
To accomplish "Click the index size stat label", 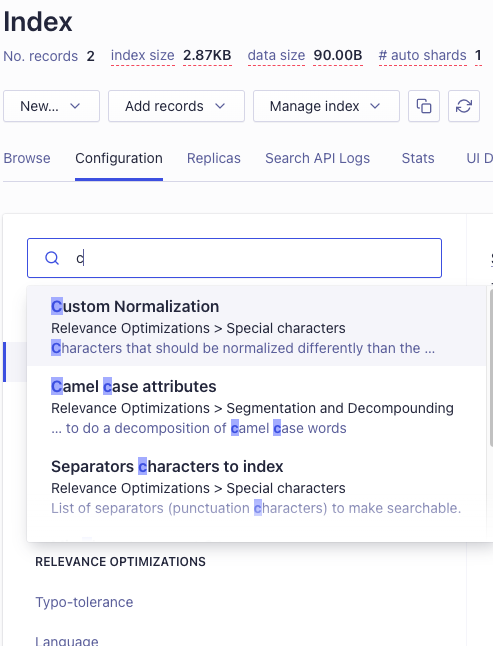I will point(143,55).
